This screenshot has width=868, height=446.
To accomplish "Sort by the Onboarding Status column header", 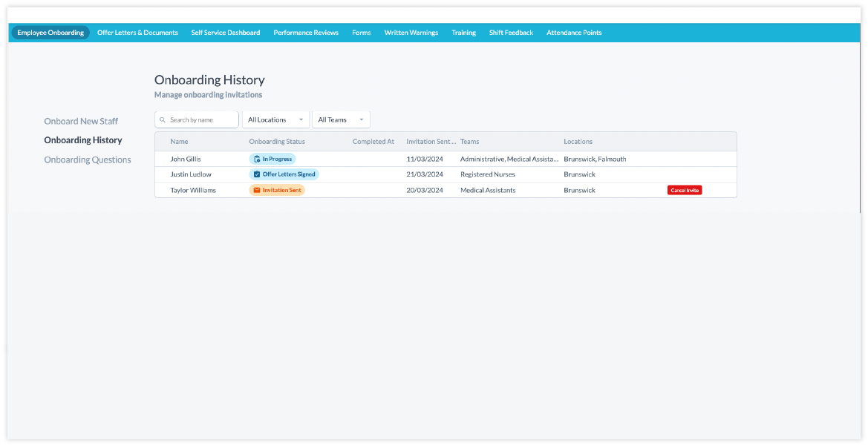I will pos(277,142).
